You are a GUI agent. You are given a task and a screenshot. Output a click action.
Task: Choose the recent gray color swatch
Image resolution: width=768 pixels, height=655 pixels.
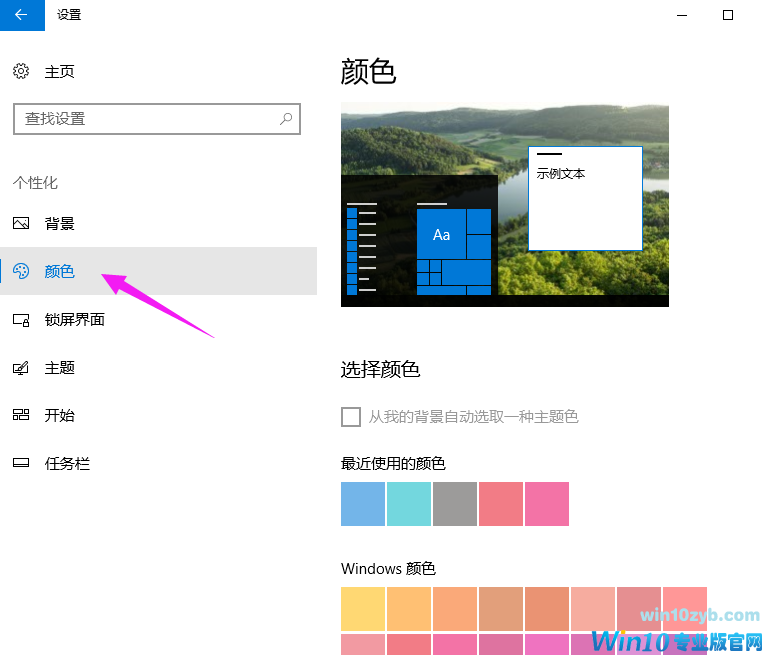pyautogui.click(x=455, y=504)
